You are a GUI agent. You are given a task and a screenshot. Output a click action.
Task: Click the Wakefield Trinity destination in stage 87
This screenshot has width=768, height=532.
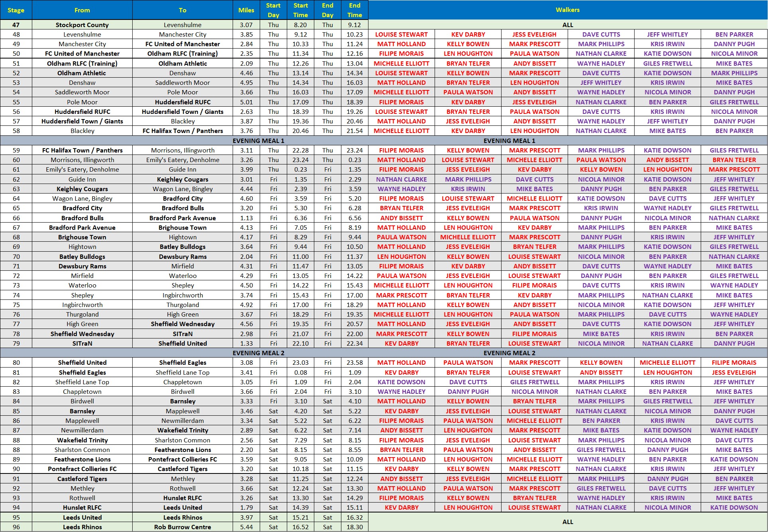pyautogui.click(x=182, y=430)
